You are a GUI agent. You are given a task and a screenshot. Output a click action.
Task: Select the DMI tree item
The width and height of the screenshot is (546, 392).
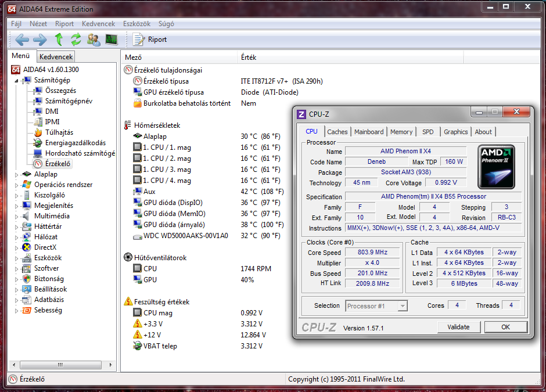point(52,112)
